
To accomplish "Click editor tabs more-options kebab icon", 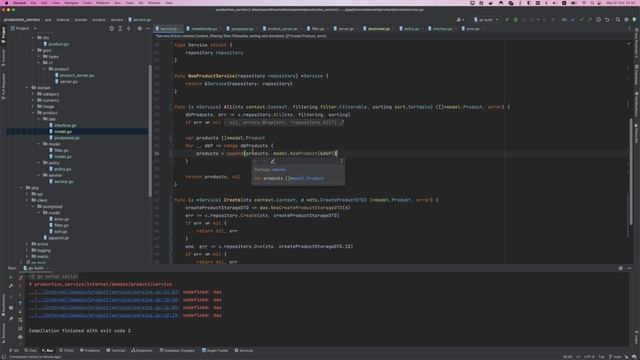I will tap(629, 29).
